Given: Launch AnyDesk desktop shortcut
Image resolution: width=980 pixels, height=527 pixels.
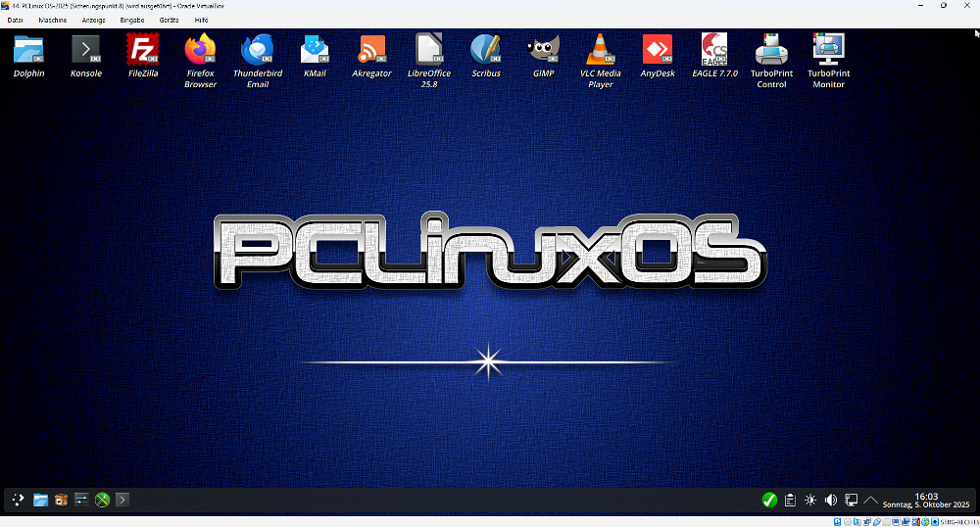Looking at the screenshot, I should pos(657,49).
